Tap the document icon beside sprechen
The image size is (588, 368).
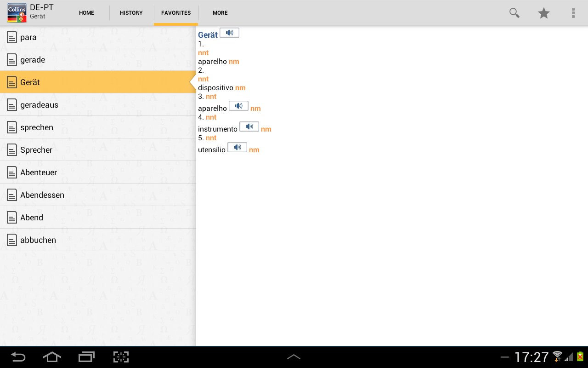pyautogui.click(x=11, y=127)
